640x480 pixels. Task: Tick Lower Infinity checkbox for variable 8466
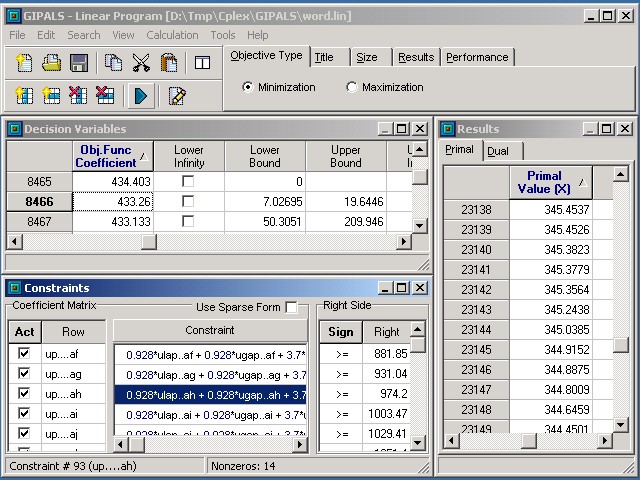(x=188, y=201)
